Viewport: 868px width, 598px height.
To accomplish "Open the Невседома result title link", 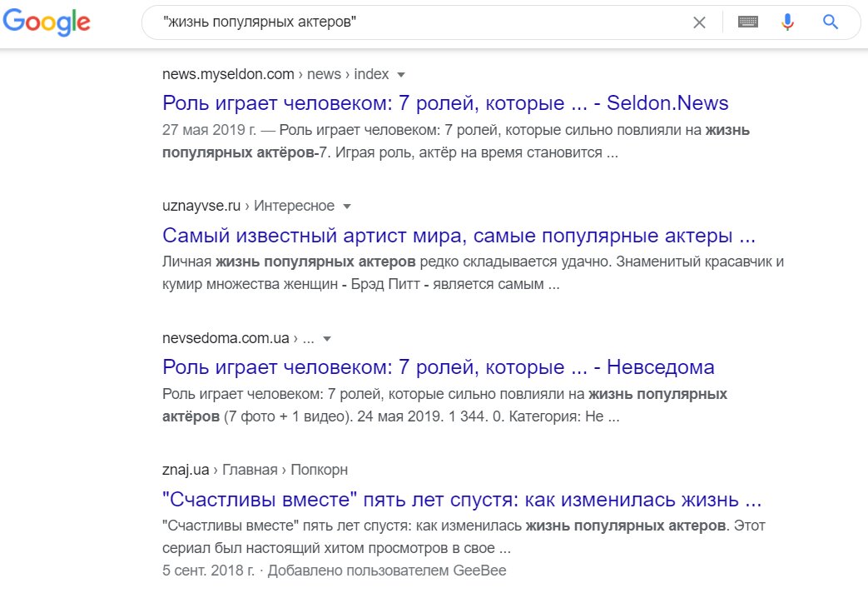I will (439, 367).
